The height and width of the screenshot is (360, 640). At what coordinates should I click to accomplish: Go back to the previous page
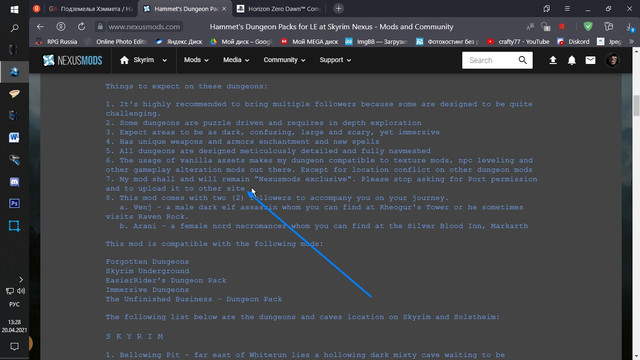[40, 27]
